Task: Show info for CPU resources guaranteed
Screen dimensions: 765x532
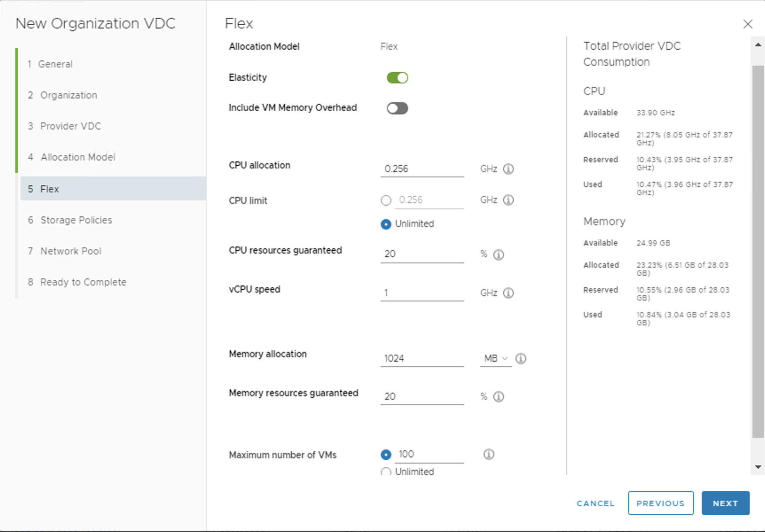Action: [498, 254]
